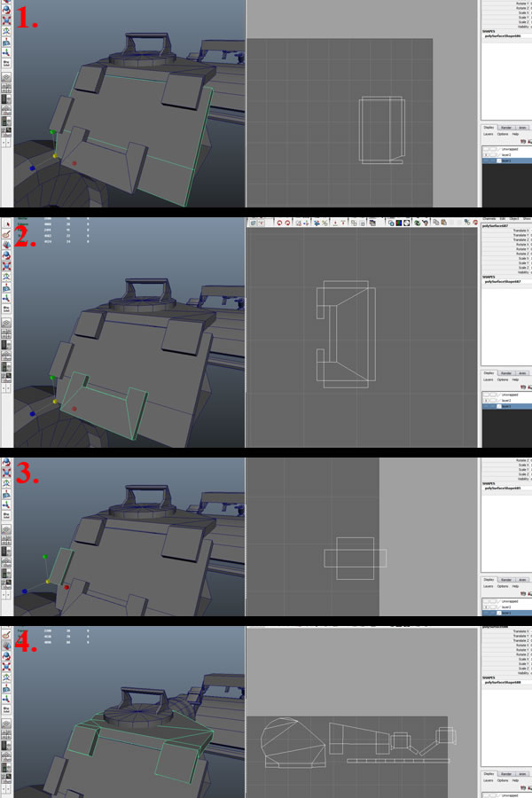Image resolution: width=532 pixels, height=798 pixels.
Task: Click layer2 color swatch in screenshot 2
Action: point(499,400)
